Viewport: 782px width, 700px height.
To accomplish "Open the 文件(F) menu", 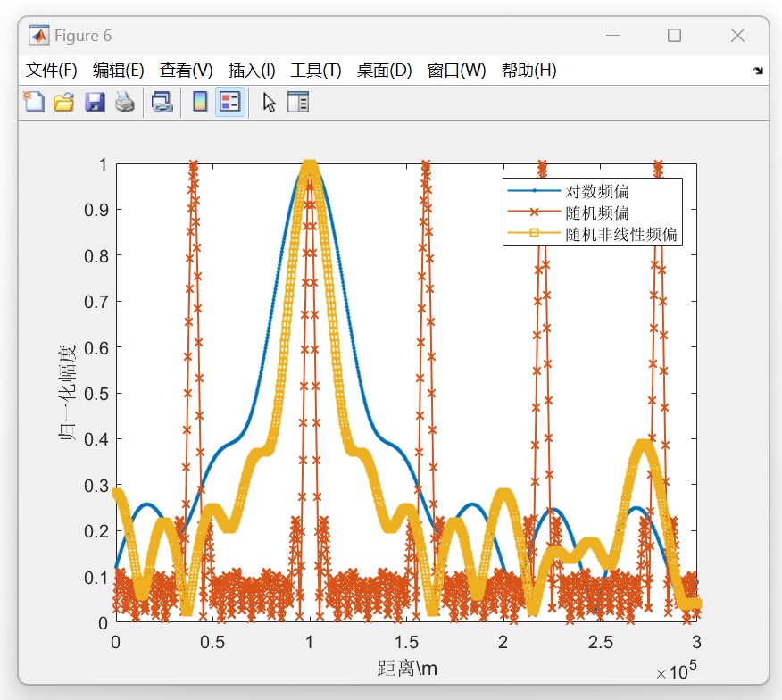I will click(x=52, y=71).
